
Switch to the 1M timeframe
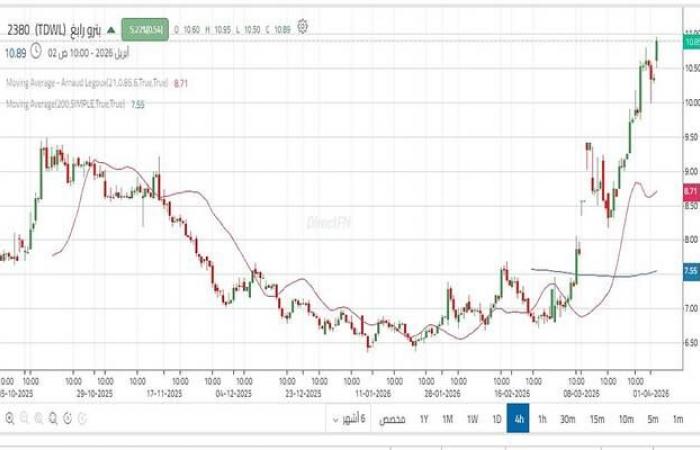tap(448, 418)
